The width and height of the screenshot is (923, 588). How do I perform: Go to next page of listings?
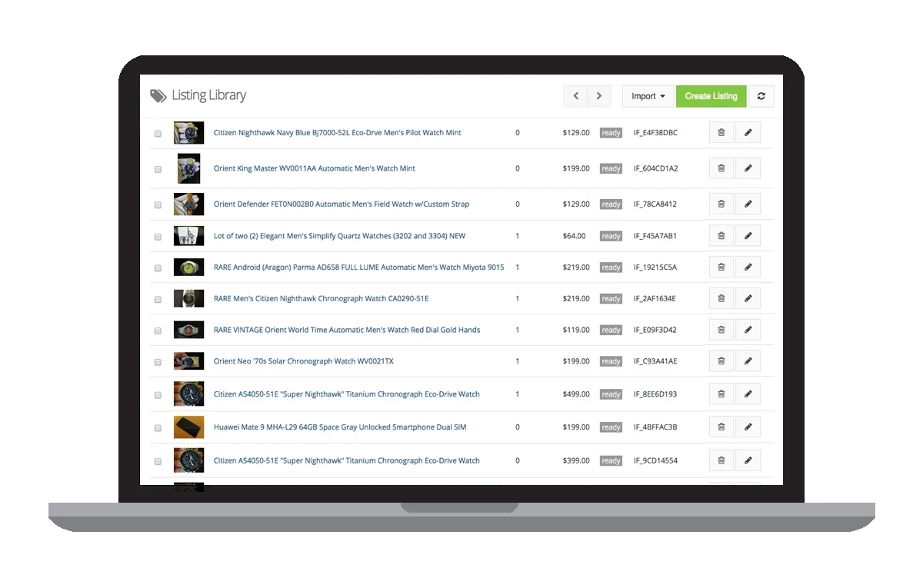pos(599,96)
